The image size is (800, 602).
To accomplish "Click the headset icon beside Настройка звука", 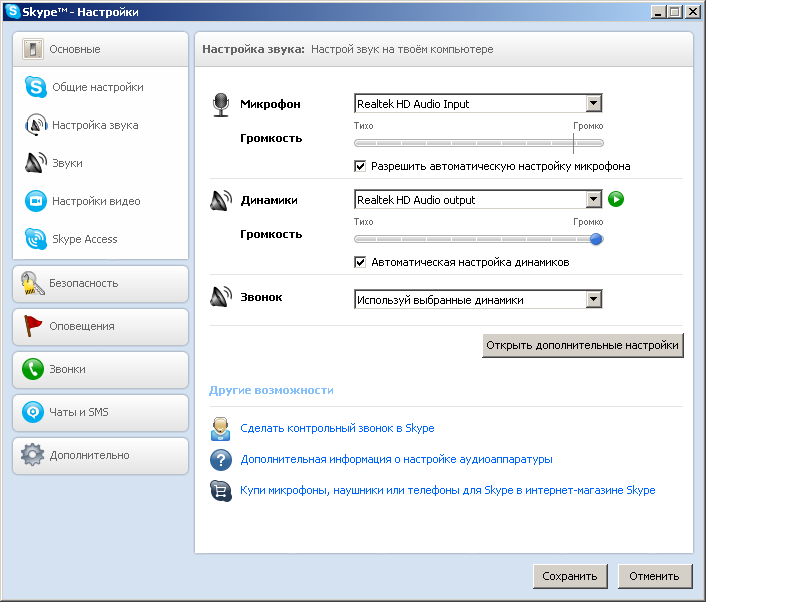I will [36, 124].
